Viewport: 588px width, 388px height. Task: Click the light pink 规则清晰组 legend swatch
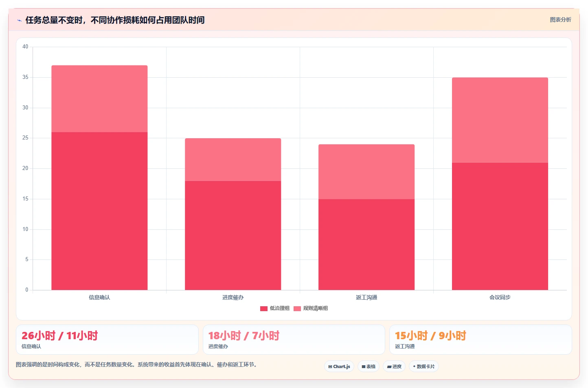click(x=297, y=309)
